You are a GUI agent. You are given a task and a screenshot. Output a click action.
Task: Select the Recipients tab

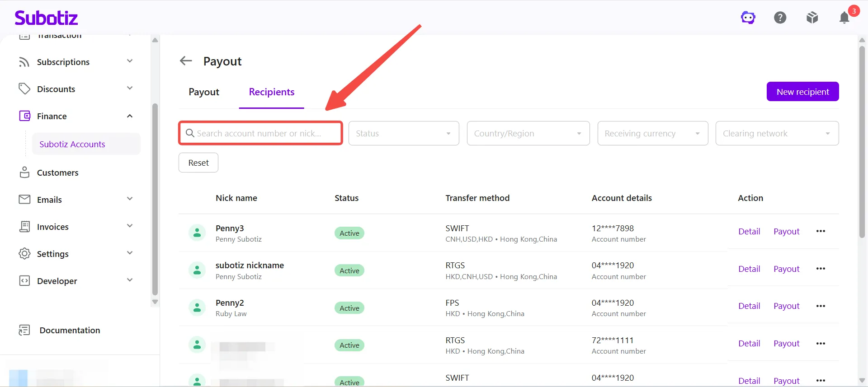[x=272, y=92]
